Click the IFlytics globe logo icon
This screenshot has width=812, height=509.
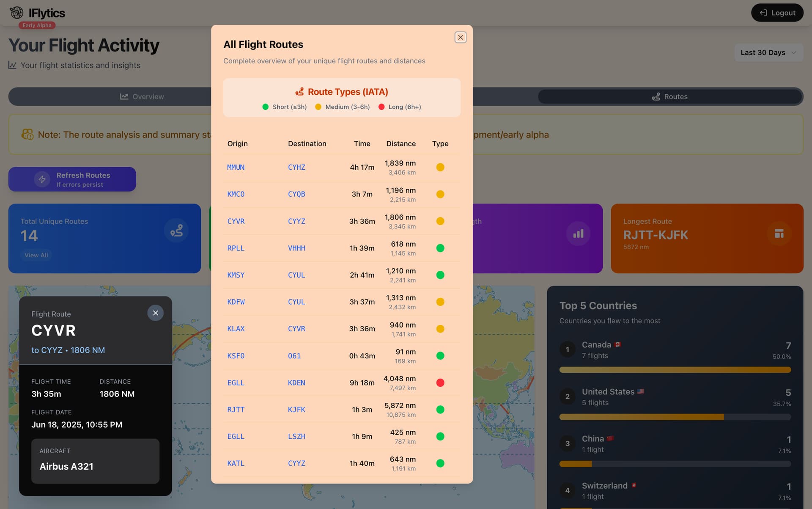16,13
